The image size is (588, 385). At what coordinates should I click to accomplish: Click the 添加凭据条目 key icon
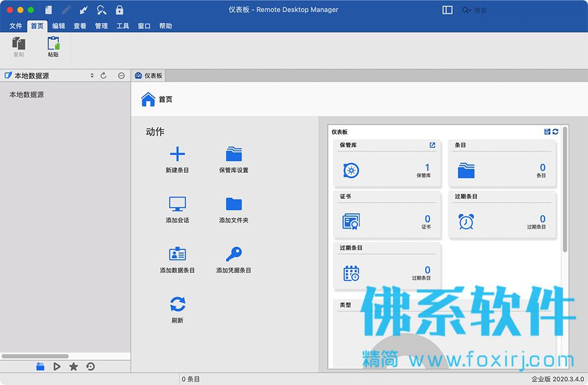(234, 254)
